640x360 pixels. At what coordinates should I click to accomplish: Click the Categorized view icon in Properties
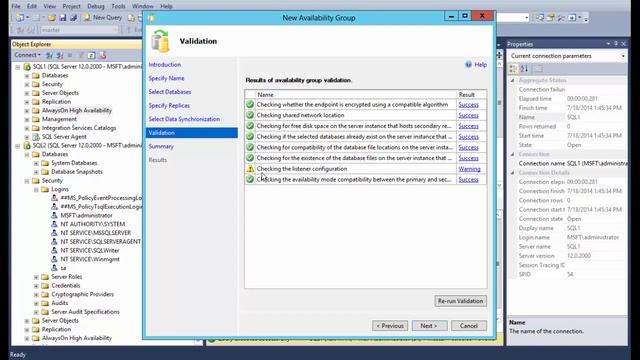[513, 69]
